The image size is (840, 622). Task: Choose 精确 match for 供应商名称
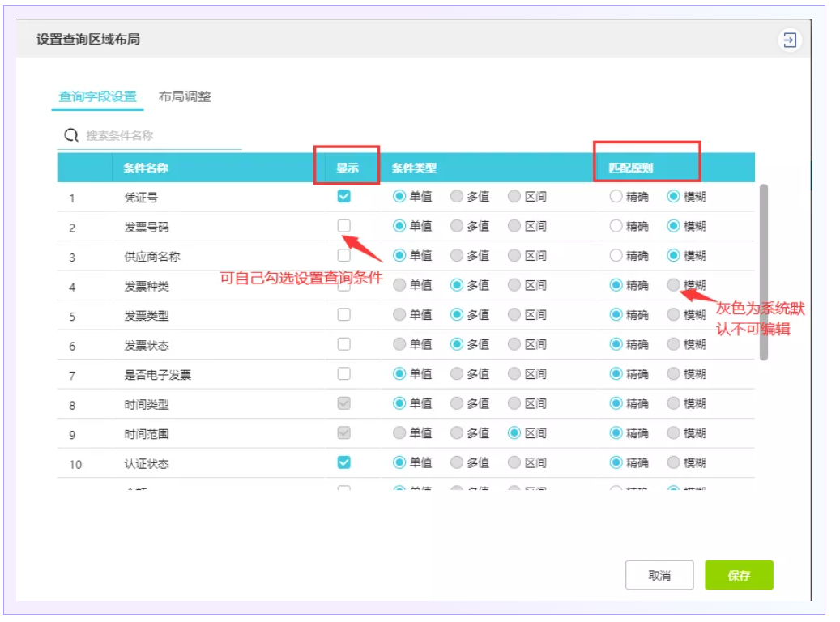(616, 255)
